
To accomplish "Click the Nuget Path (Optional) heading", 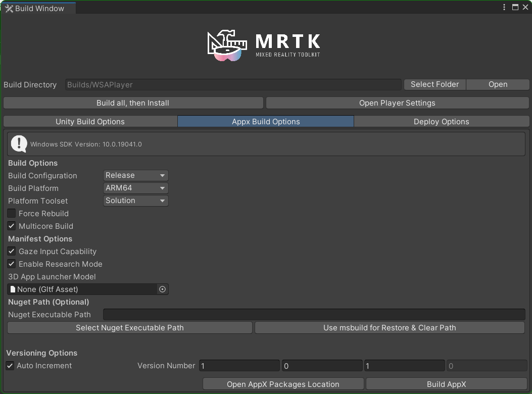I will click(x=49, y=302).
